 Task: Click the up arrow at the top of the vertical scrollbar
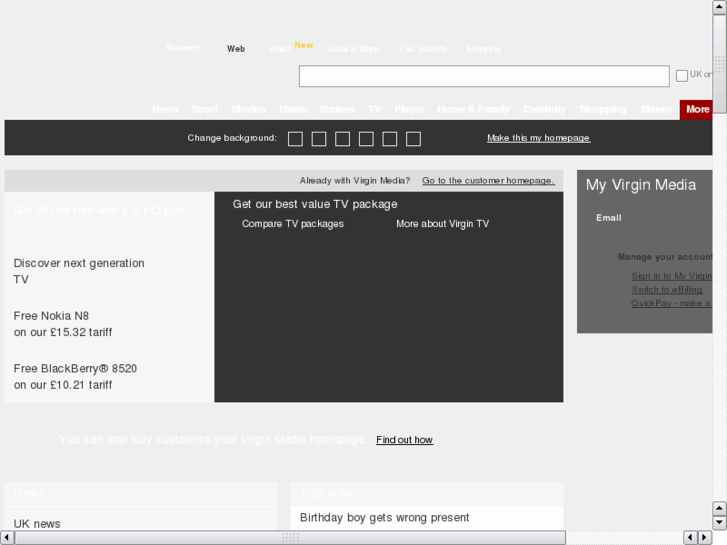720,6
